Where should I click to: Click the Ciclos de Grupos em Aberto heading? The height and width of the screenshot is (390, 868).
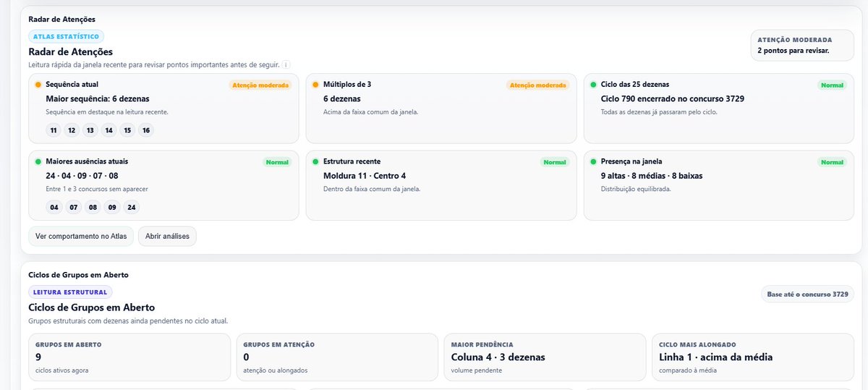[x=92, y=308]
